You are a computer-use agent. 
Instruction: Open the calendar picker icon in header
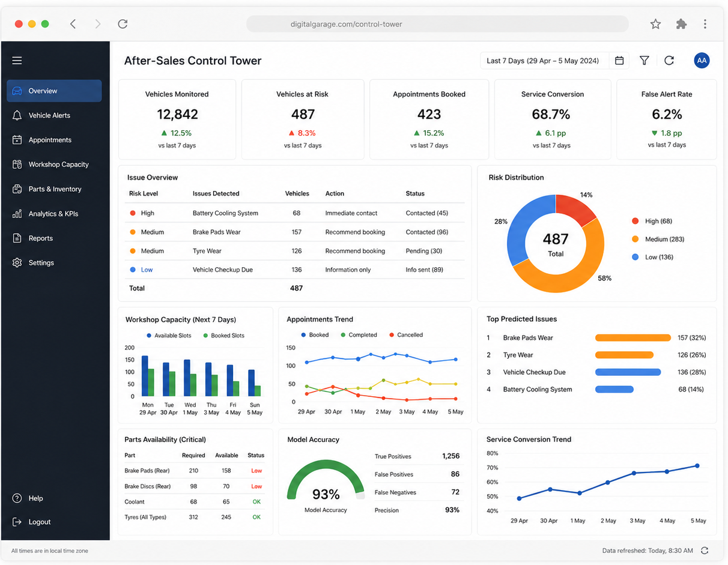tap(619, 61)
